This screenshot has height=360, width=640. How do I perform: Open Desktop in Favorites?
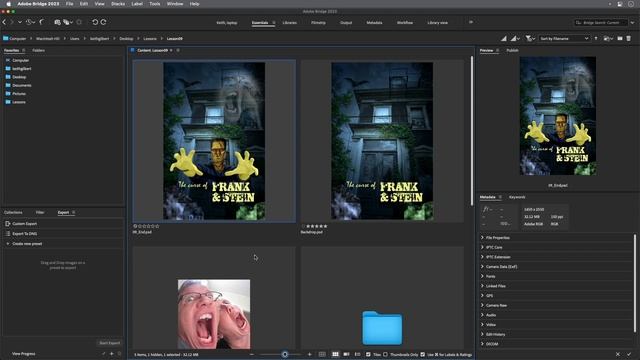point(19,77)
